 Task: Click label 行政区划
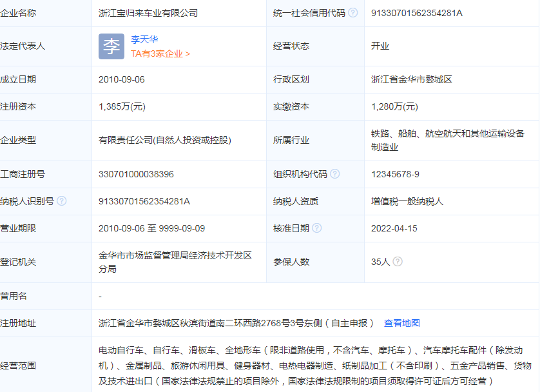(291, 79)
